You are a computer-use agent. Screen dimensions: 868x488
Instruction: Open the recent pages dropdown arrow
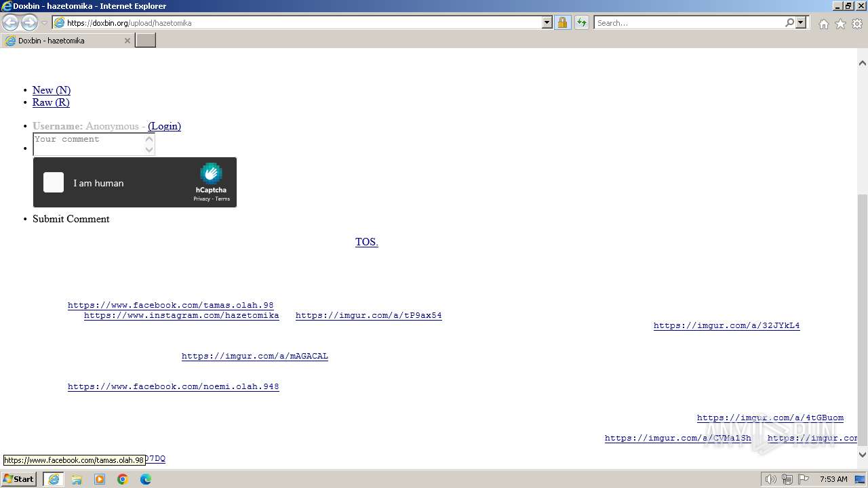click(x=45, y=23)
